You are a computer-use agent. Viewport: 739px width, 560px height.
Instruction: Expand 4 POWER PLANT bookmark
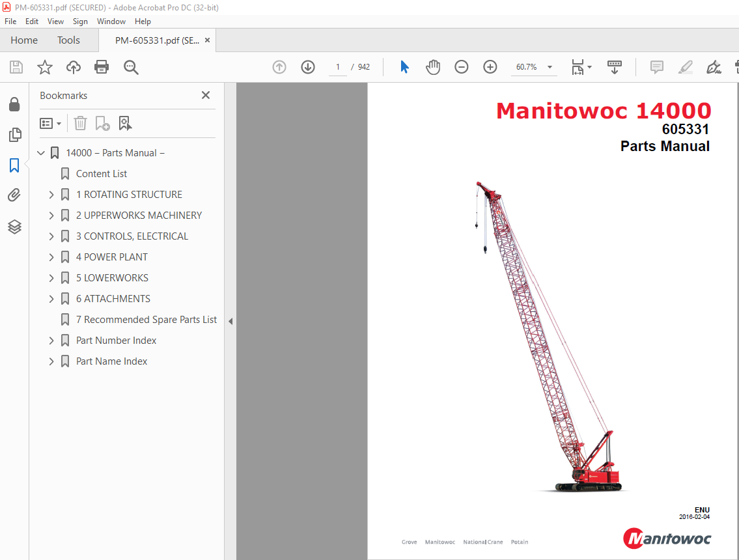click(51, 257)
